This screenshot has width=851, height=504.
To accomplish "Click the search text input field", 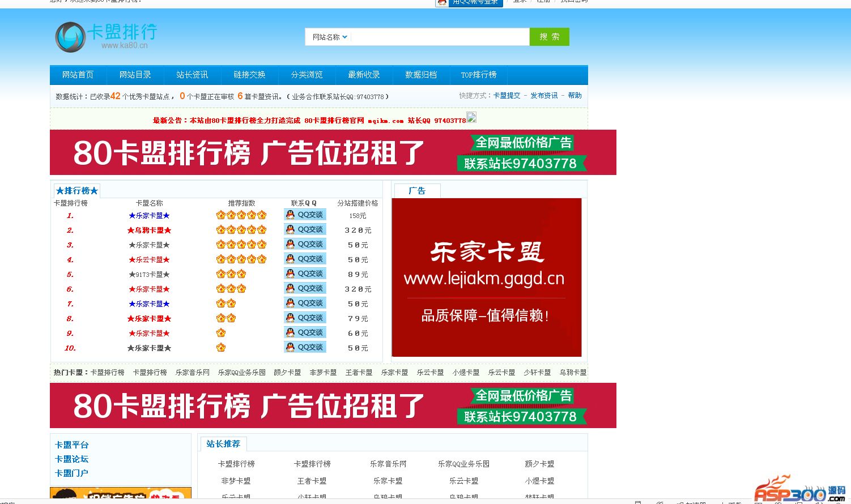I will coord(440,37).
